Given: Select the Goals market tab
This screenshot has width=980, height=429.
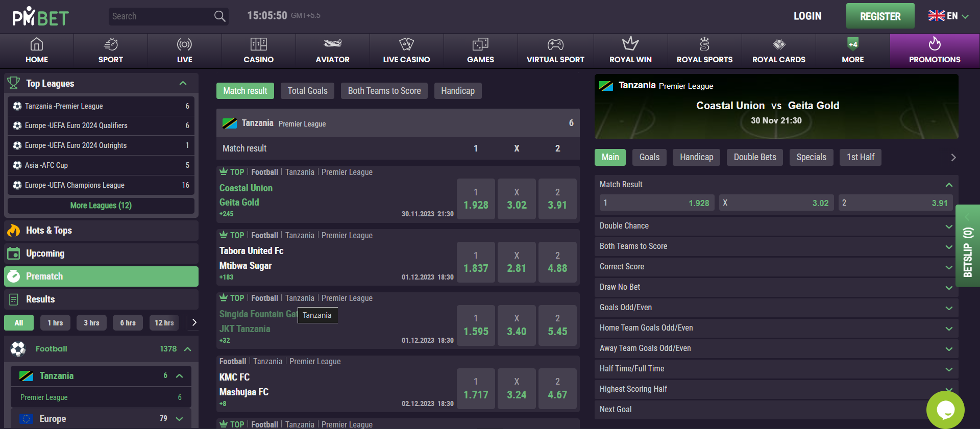Looking at the screenshot, I should pyautogui.click(x=649, y=157).
